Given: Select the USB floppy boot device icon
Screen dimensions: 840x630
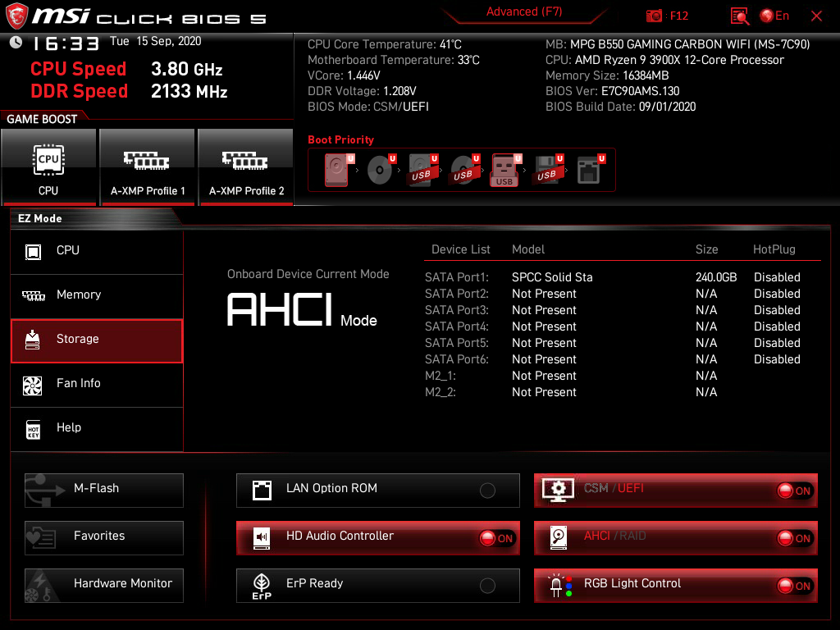Looking at the screenshot, I should (547, 170).
